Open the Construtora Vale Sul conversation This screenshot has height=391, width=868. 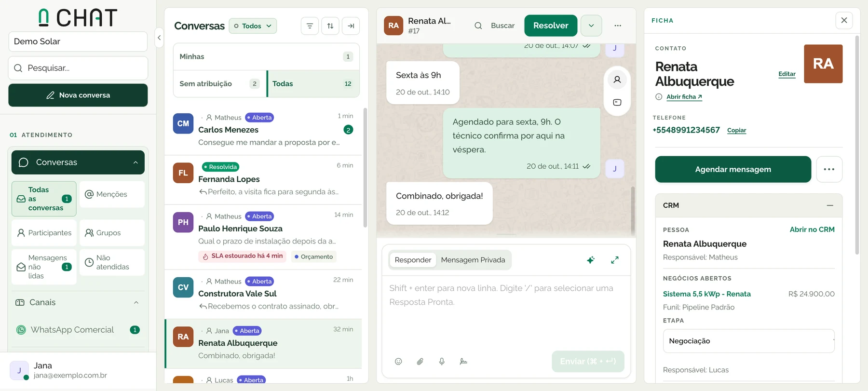pos(263,294)
